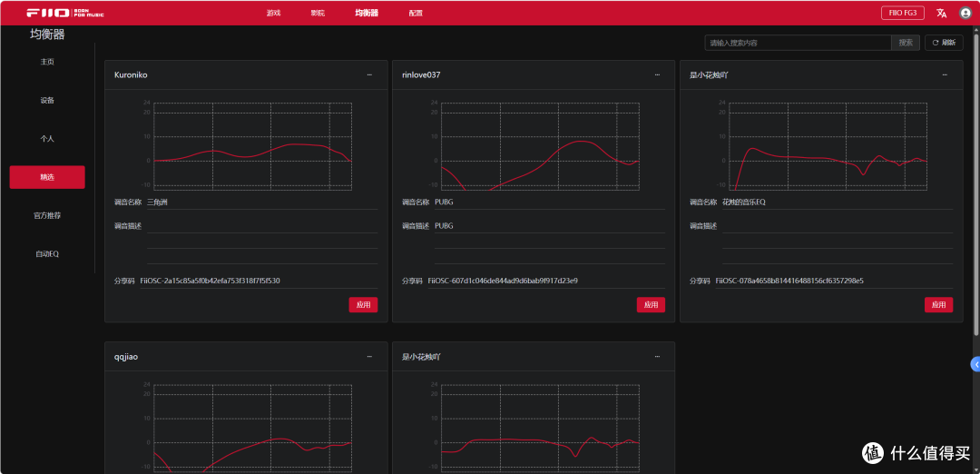The height and width of the screenshot is (474, 980).
Task: Open the user account avatar icon
Action: [x=965, y=13]
